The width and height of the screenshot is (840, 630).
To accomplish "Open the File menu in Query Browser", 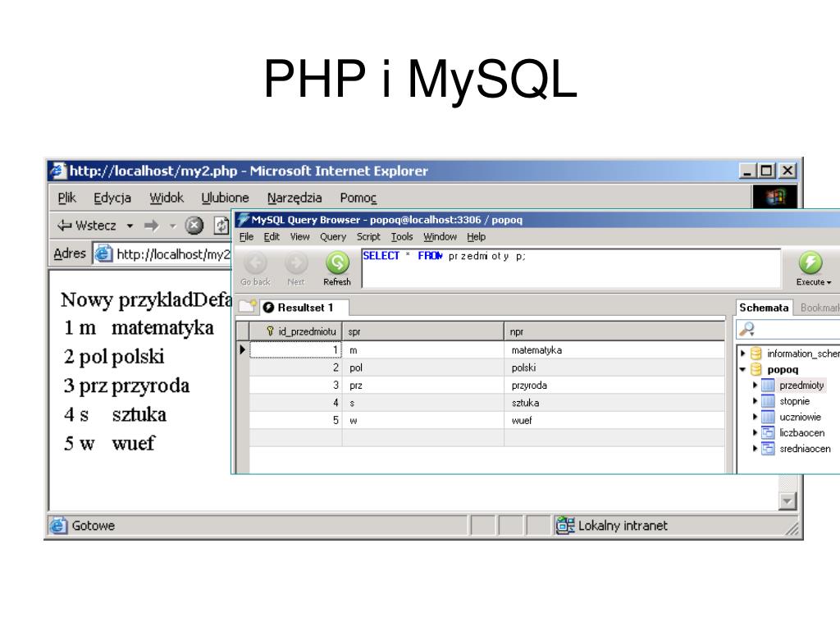I will [246, 237].
